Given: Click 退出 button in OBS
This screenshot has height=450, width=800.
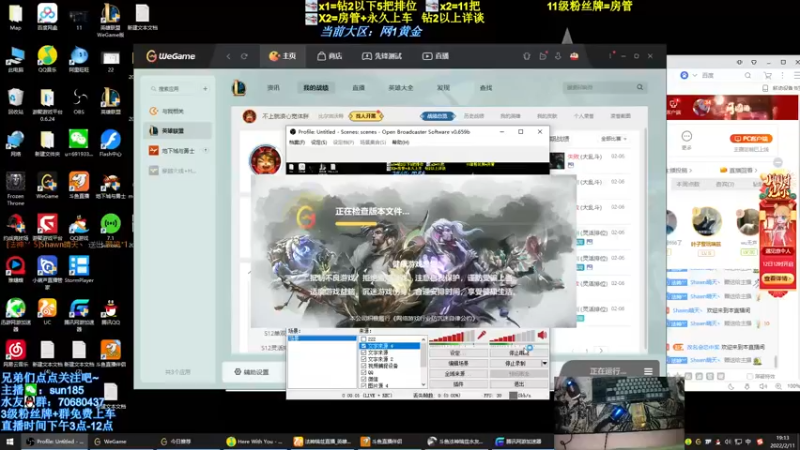Looking at the screenshot, I should click(x=519, y=384).
